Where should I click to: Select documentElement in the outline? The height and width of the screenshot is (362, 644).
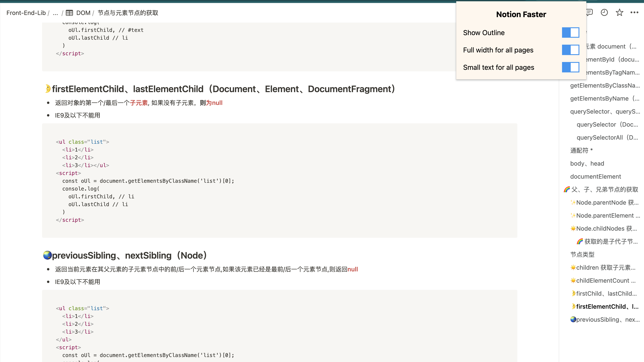(x=595, y=176)
